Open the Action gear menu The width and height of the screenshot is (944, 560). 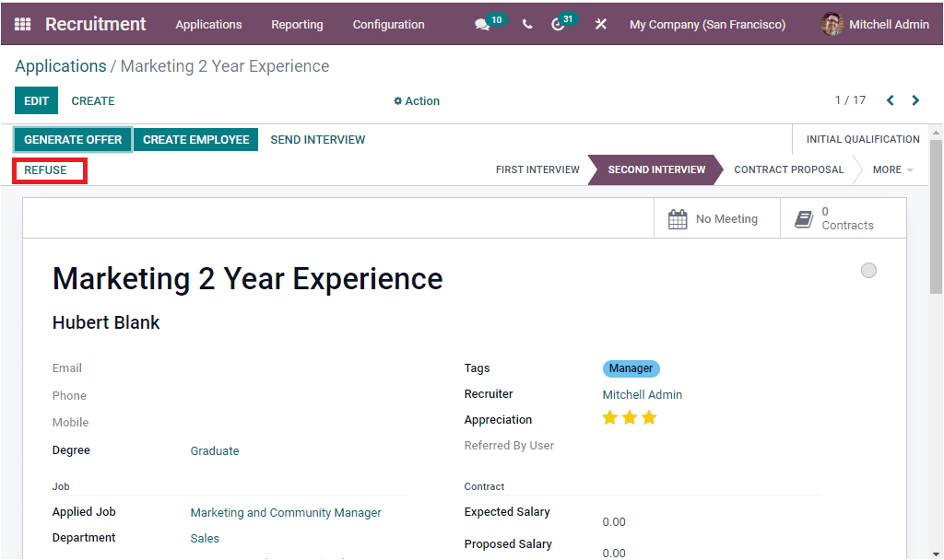click(416, 100)
